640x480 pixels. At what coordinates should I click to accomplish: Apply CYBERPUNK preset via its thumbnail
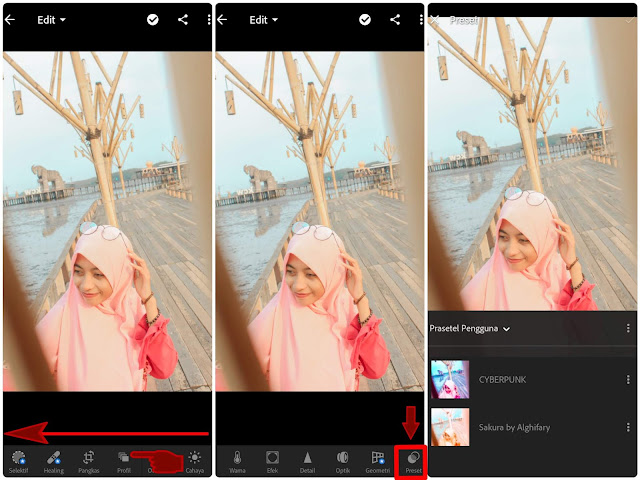[450, 379]
